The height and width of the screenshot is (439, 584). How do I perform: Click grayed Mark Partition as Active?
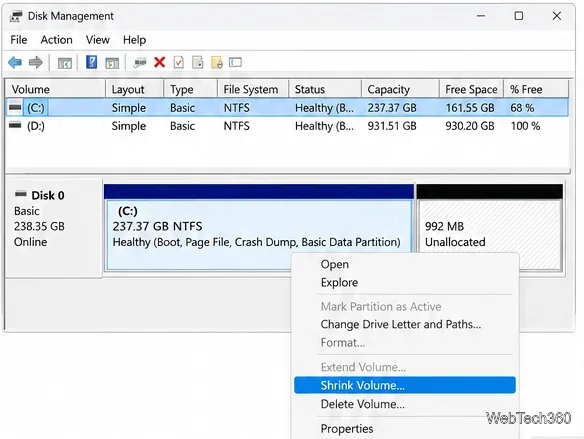coord(405,306)
